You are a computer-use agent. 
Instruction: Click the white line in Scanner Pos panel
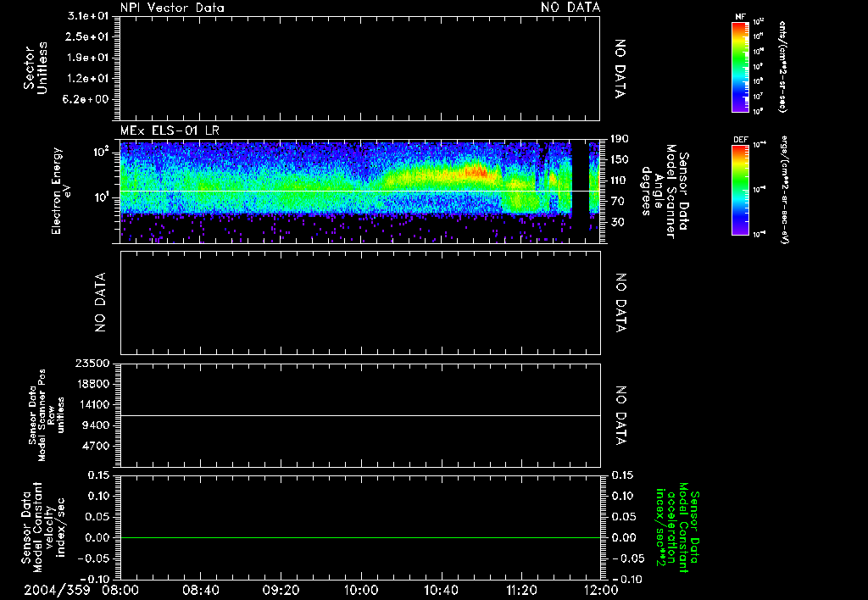(360, 416)
